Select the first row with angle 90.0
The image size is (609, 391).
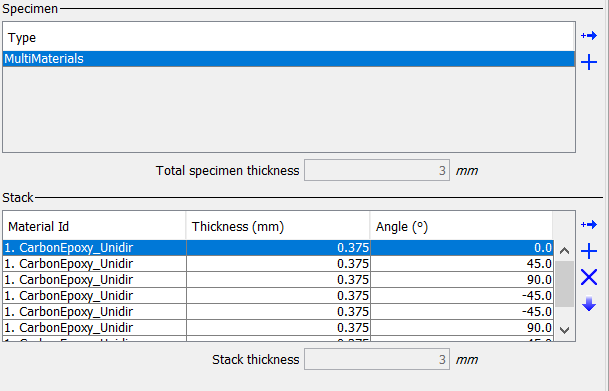tap(278, 280)
